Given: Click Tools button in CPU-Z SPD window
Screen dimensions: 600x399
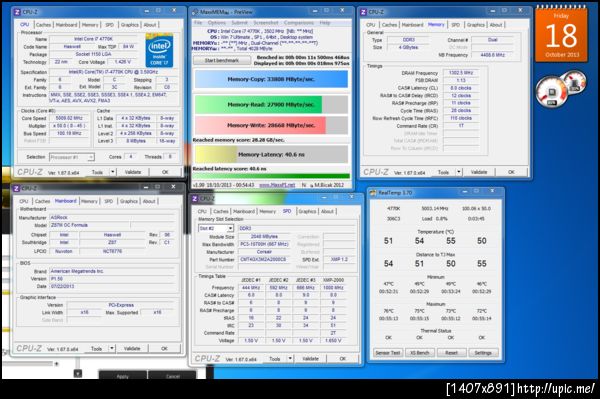Looking at the screenshot, I should [x=275, y=359].
